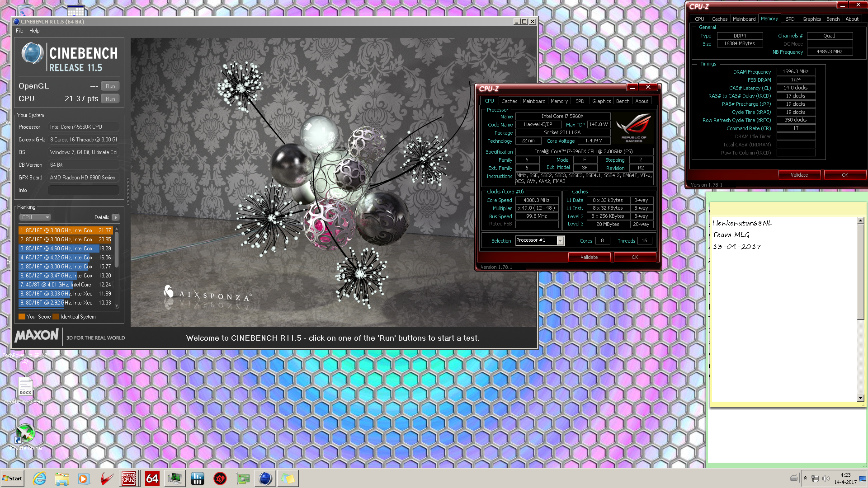Click Validate in the front CPU-Z window
This screenshot has height=488, width=868.
(x=589, y=257)
